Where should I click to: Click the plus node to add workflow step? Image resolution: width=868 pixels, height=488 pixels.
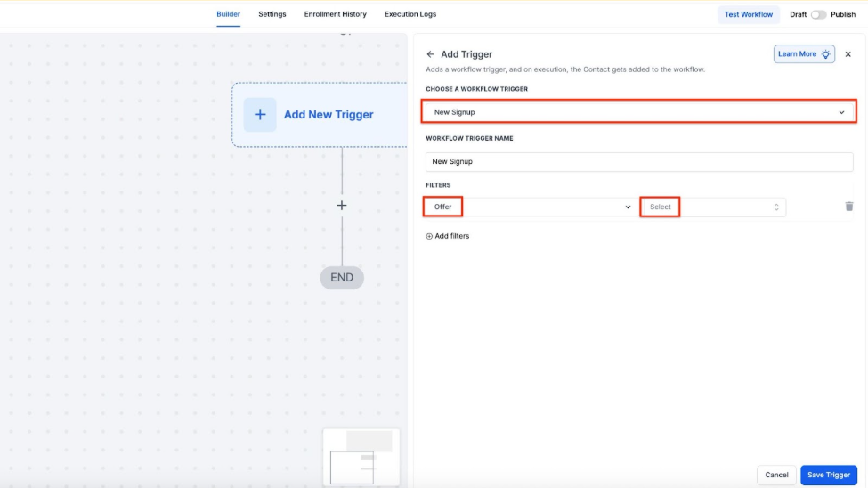tap(342, 206)
